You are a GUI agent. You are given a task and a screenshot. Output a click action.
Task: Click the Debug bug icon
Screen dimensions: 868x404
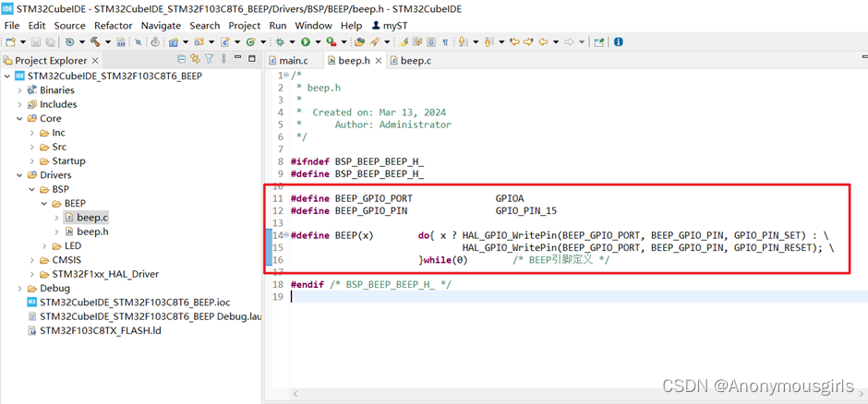coord(280,42)
